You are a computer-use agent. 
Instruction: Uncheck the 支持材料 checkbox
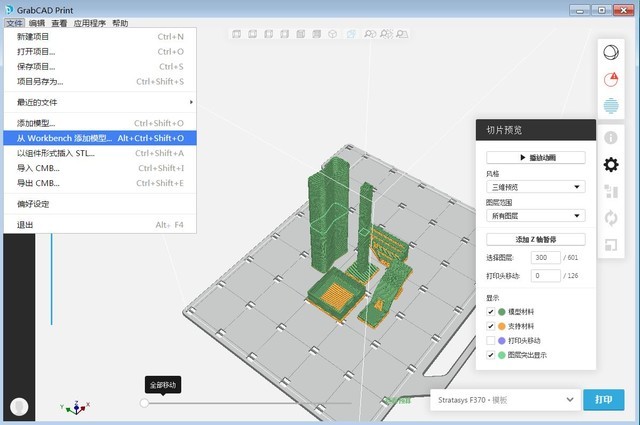tap(491, 326)
